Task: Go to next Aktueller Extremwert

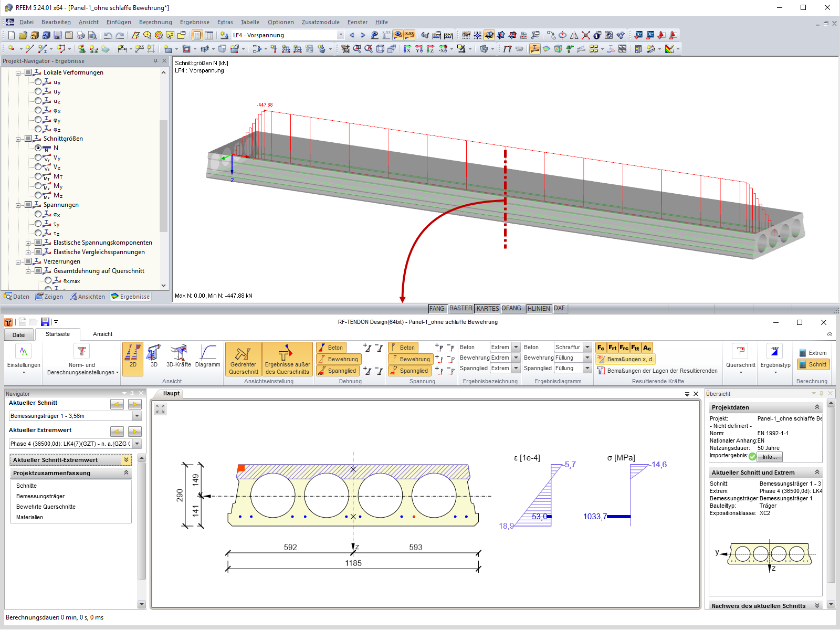Action: (x=135, y=432)
